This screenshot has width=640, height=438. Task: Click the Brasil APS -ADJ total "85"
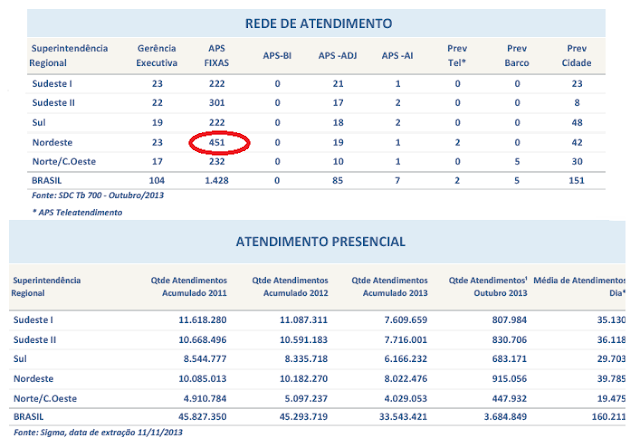[338, 180]
